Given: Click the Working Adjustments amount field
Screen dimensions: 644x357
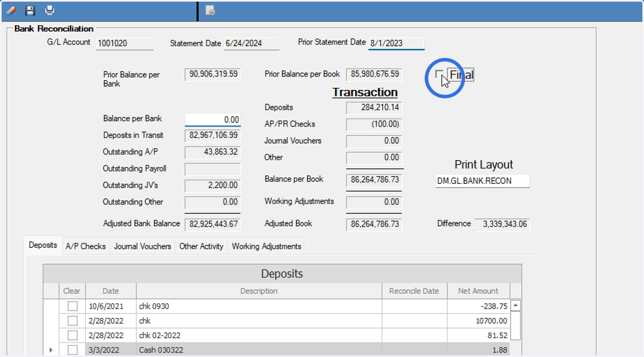Looking at the screenshot, I should coord(374,202).
